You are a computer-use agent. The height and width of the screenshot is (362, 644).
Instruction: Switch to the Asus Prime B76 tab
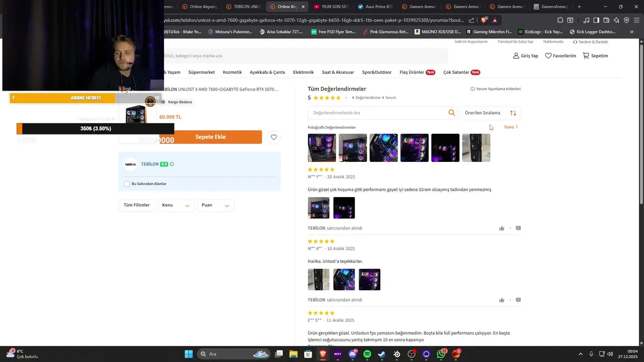pyautogui.click(x=375, y=7)
